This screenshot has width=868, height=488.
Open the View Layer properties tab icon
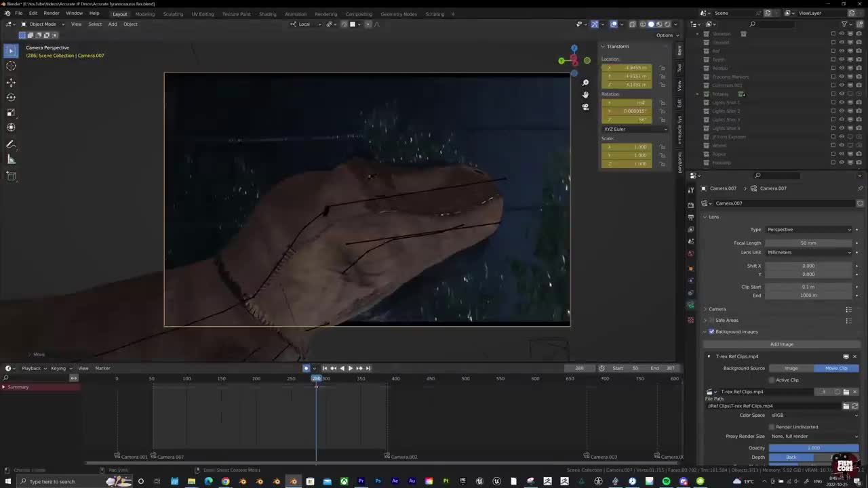point(690,229)
